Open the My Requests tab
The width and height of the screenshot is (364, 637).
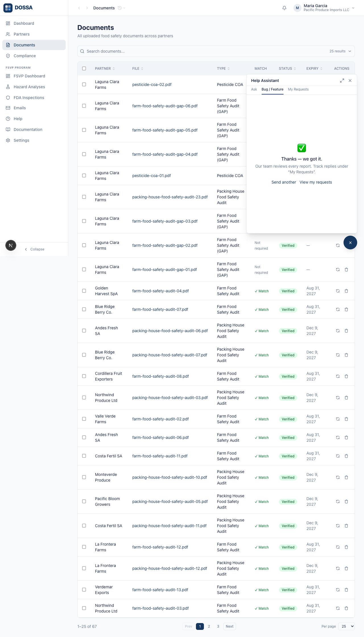coord(298,89)
